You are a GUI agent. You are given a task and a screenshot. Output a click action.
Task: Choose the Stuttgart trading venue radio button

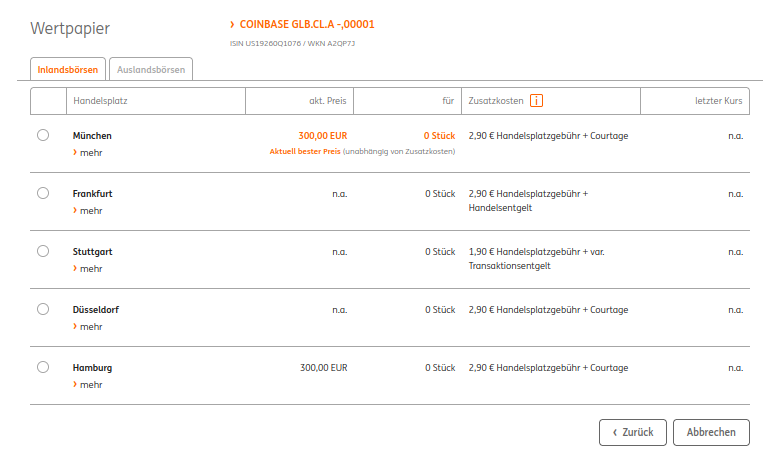click(42, 251)
